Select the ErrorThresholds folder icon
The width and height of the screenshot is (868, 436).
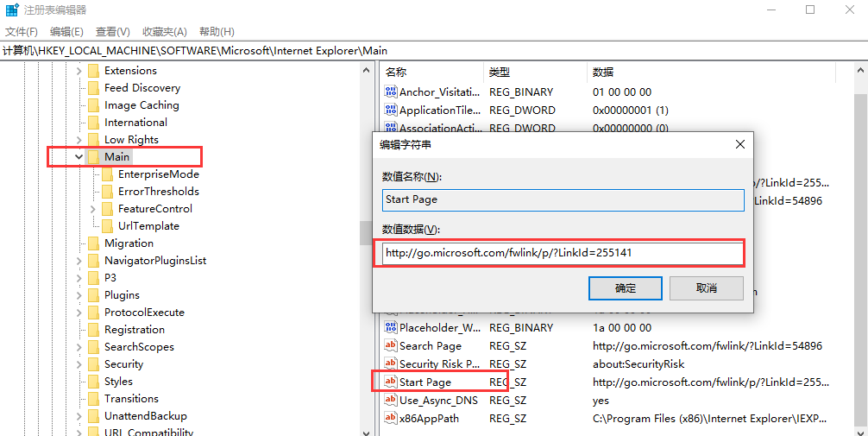107,191
